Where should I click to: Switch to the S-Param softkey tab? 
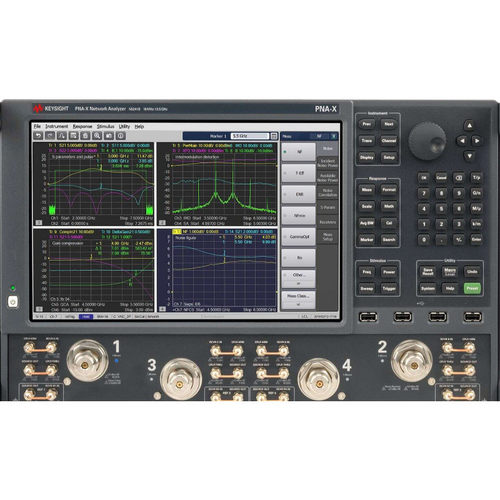327,207
